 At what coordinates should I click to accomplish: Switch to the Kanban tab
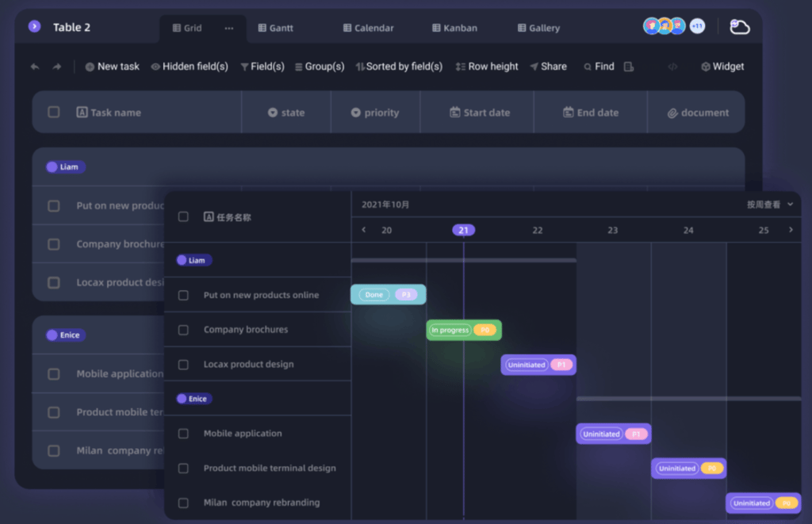[x=454, y=28]
